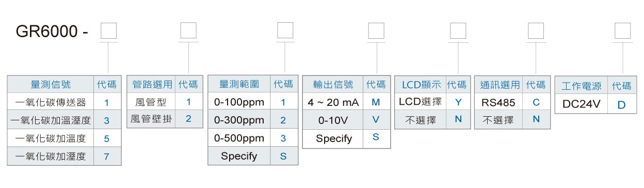Select 一氧化碳加溫溼度 option

[65, 120]
